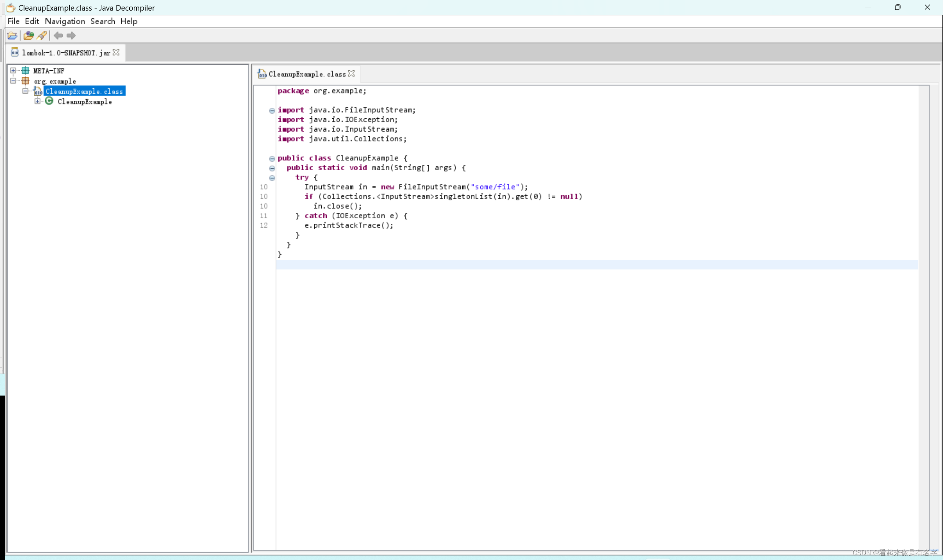The image size is (943, 560).
Task: Click the Open Type toolbar icon
Action: coord(28,36)
